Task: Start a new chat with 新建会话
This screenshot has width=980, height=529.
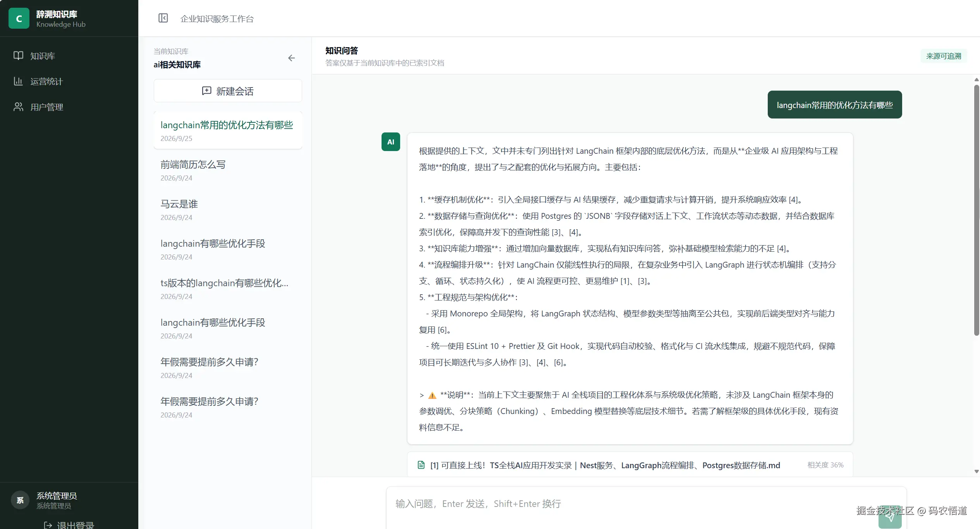Action: [228, 91]
